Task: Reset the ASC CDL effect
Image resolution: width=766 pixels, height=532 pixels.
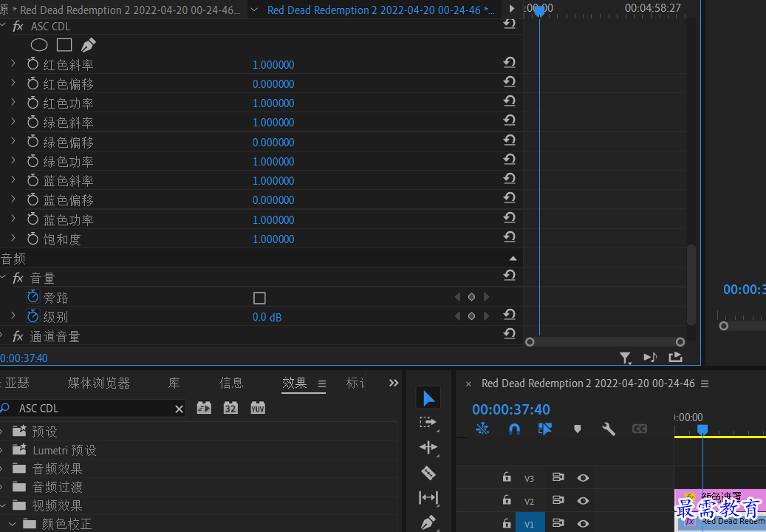Action: coord(510,24)
